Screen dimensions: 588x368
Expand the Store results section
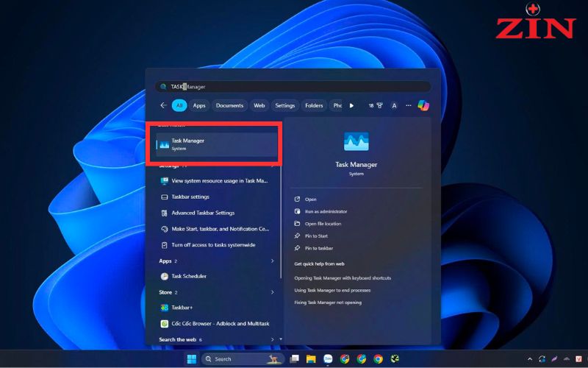click(x=272, y=292)
